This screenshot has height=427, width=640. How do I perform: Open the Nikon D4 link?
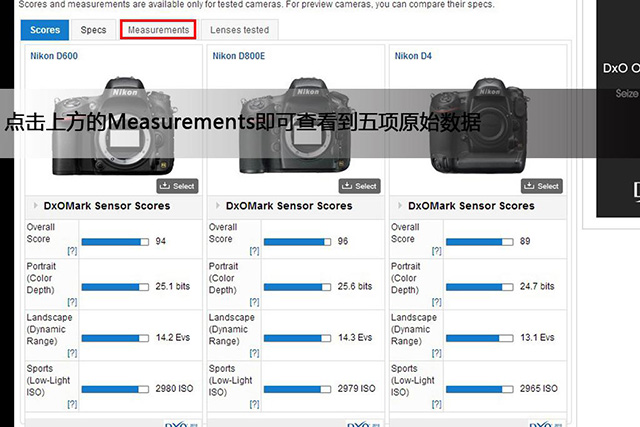pyautogui.click(x=413, y=56)
